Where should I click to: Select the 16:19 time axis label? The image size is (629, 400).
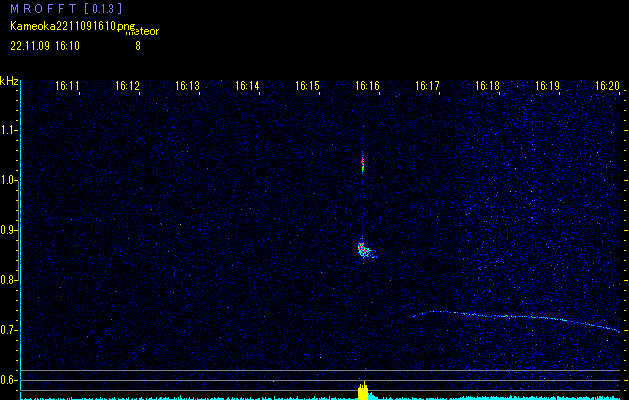pyautogui.click(x=548, y=86)
